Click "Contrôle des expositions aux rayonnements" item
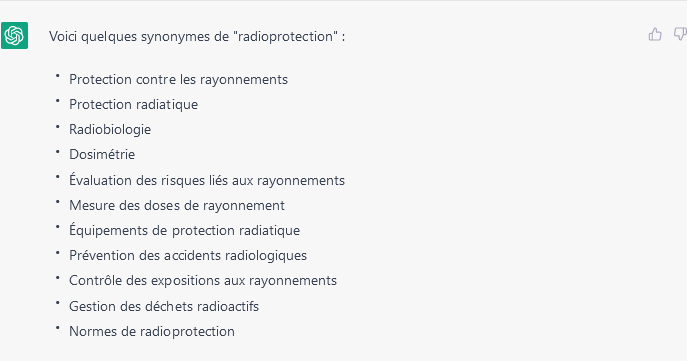The image size is (687, 361). pyautogui.click(x=203, y=280)
